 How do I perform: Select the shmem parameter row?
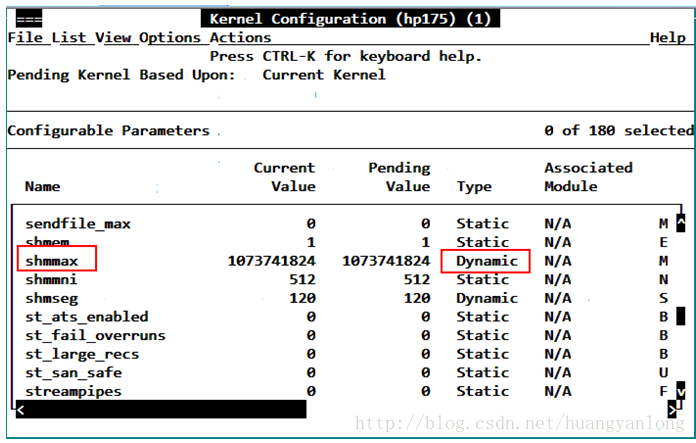tap(346, 242)
